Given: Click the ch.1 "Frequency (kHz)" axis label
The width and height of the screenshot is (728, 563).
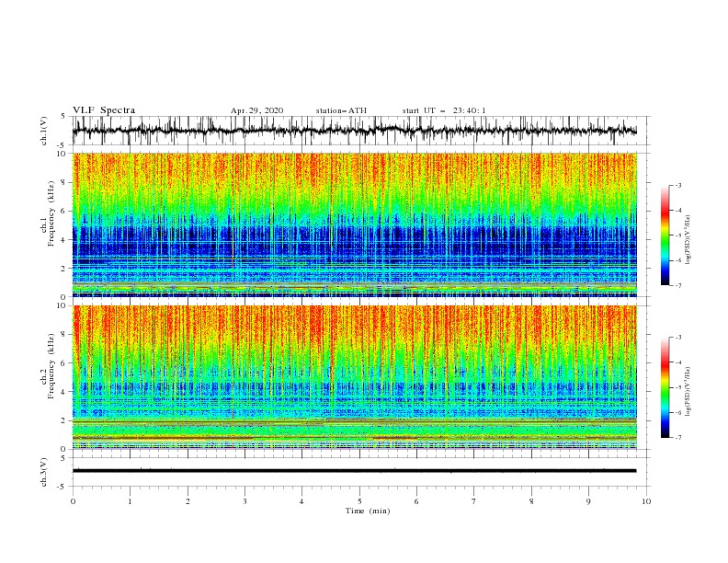Looking at the screenshot, I should (x=51, y=214).
